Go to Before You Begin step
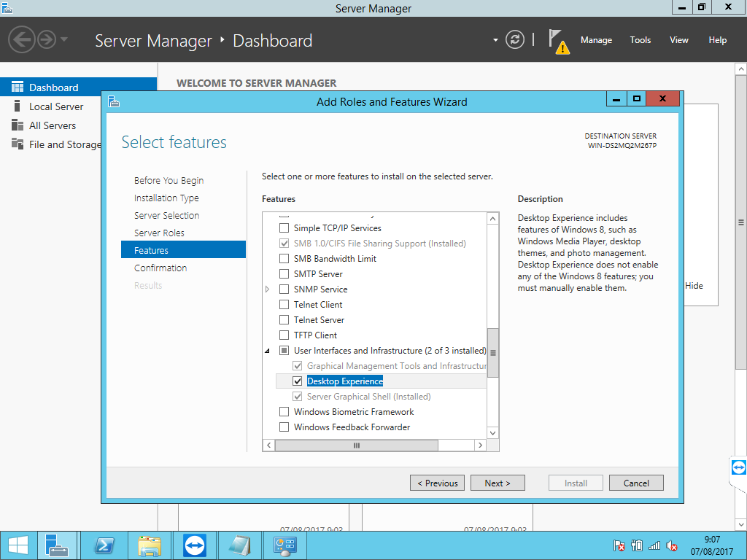 169,181
